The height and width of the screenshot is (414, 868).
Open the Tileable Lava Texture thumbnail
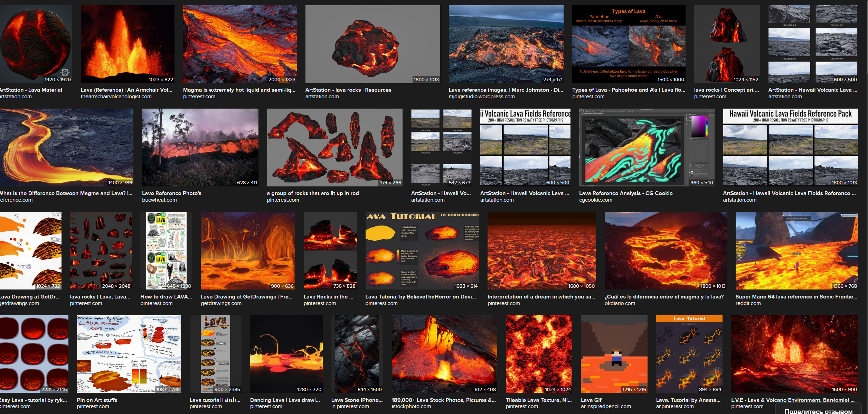[538, 354]
